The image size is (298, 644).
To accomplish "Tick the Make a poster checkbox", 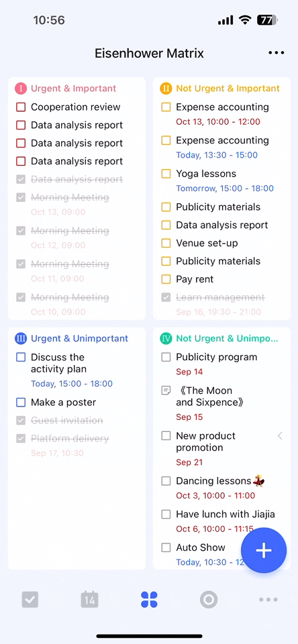I will (21, 402).
